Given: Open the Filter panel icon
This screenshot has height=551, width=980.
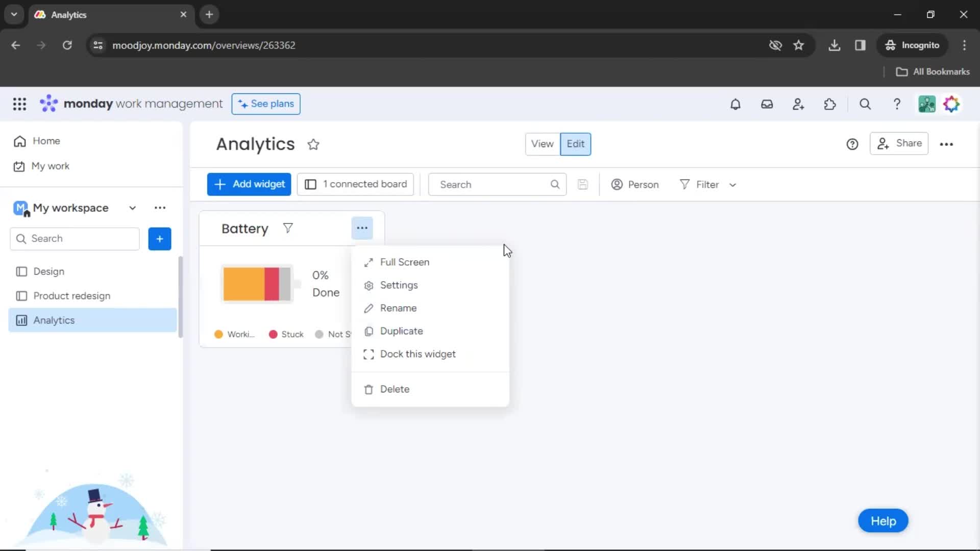Looking at the screenshot, I should (685, 184).
